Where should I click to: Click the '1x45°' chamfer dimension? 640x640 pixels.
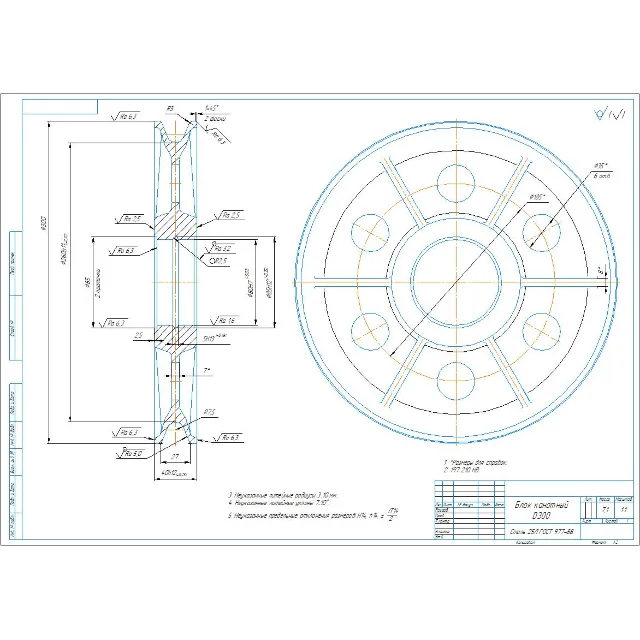[212, 108]
